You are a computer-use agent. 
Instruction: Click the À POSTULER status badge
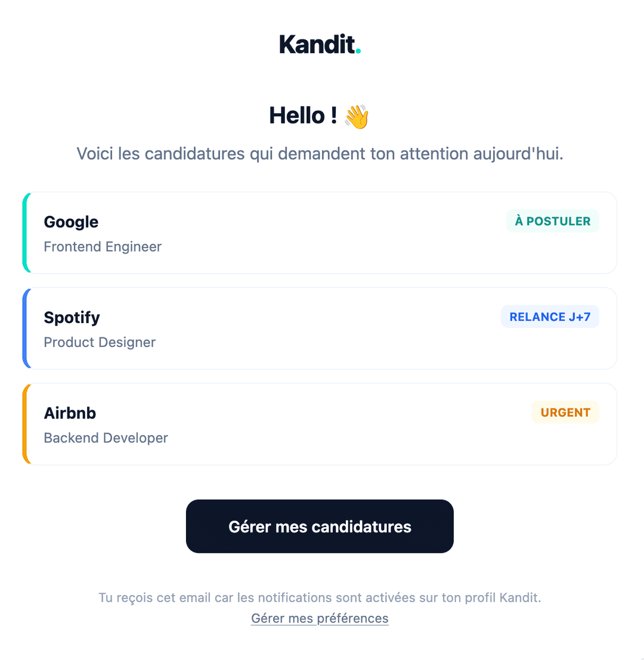552,221
